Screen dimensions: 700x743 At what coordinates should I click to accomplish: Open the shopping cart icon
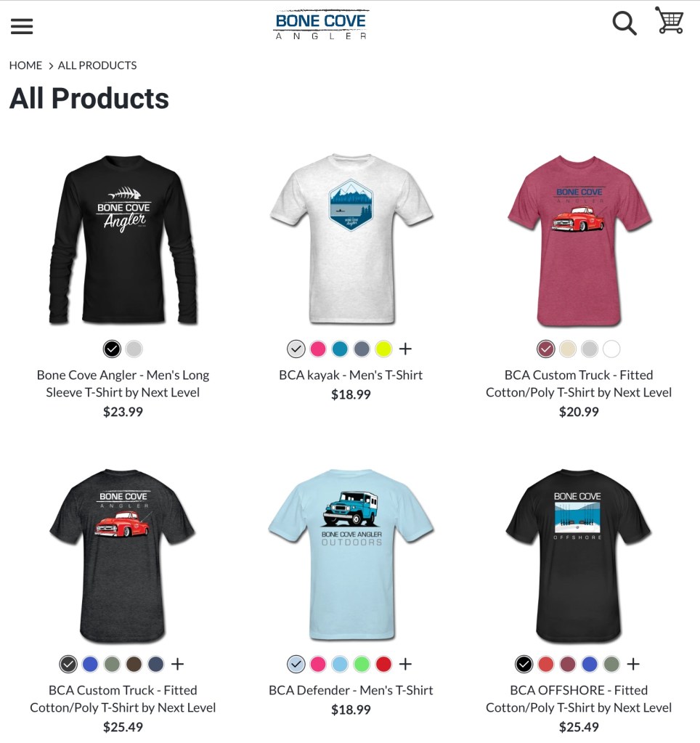tap(670, 20)
